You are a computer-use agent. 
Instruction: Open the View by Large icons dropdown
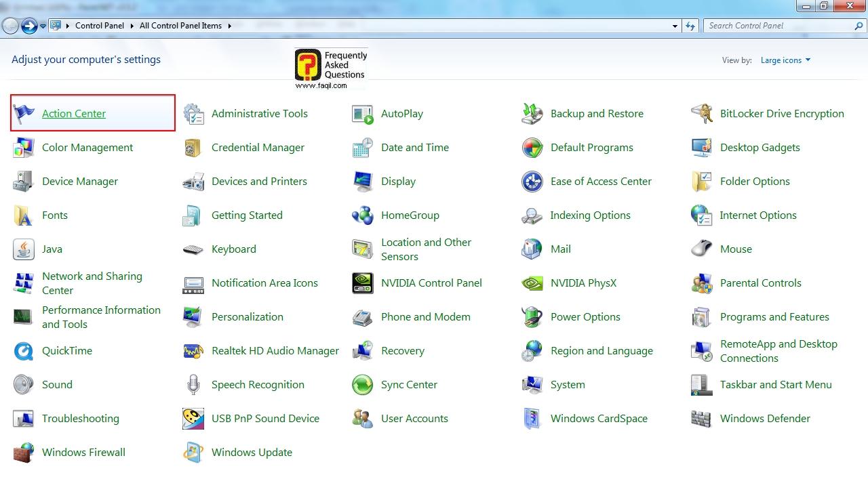785,60
